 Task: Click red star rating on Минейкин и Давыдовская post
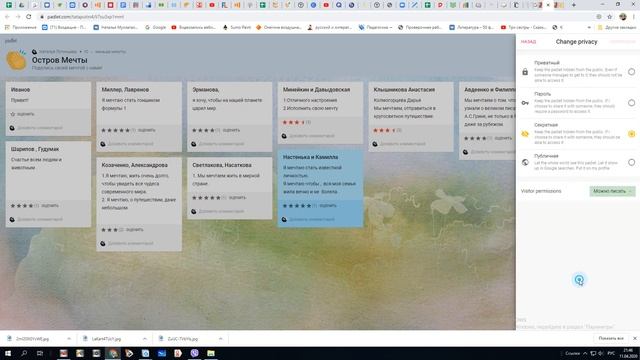tap(293, 122)
